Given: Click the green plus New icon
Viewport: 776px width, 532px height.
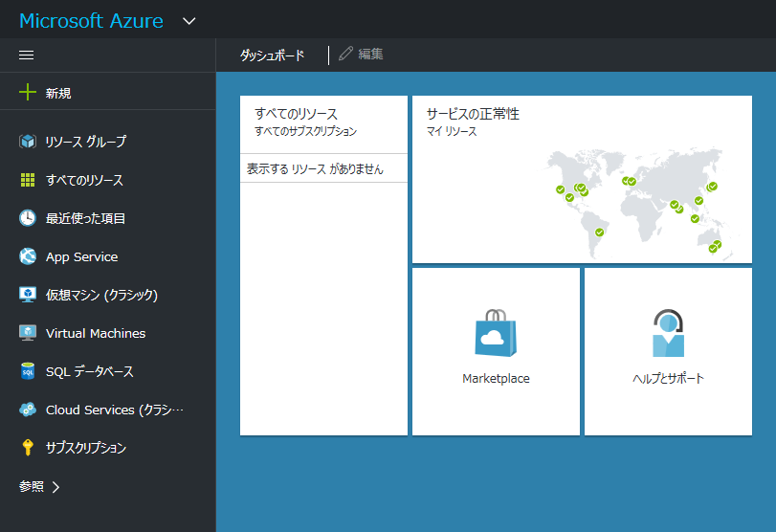Looking at the screenshot, I should pos(27,92).
